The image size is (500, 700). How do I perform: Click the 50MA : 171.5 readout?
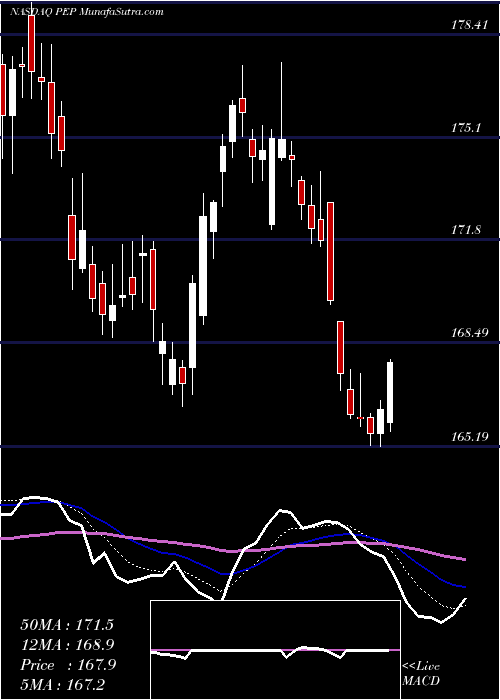[67, 625]
